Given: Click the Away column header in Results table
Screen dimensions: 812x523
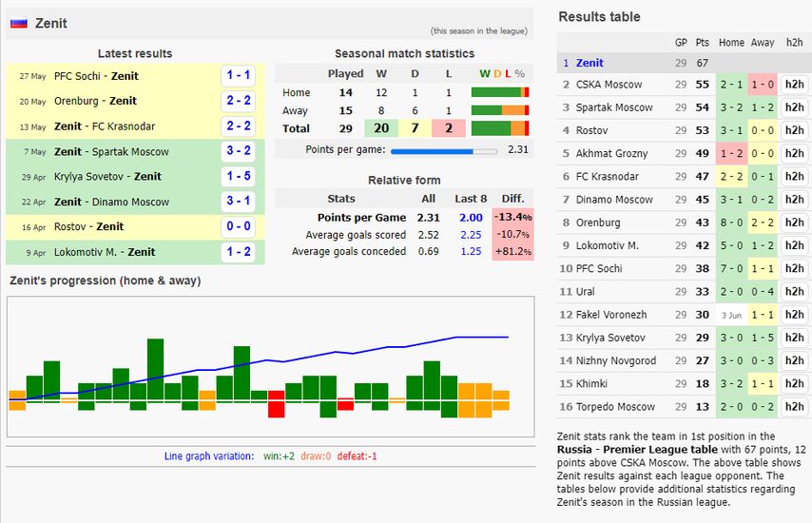Looking at the screenshot, I should [x=763, y=43].
